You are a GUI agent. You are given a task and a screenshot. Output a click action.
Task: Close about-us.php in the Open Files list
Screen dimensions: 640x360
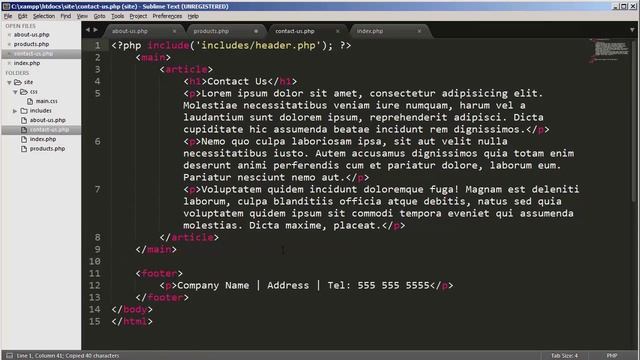[x=9, y=35]
